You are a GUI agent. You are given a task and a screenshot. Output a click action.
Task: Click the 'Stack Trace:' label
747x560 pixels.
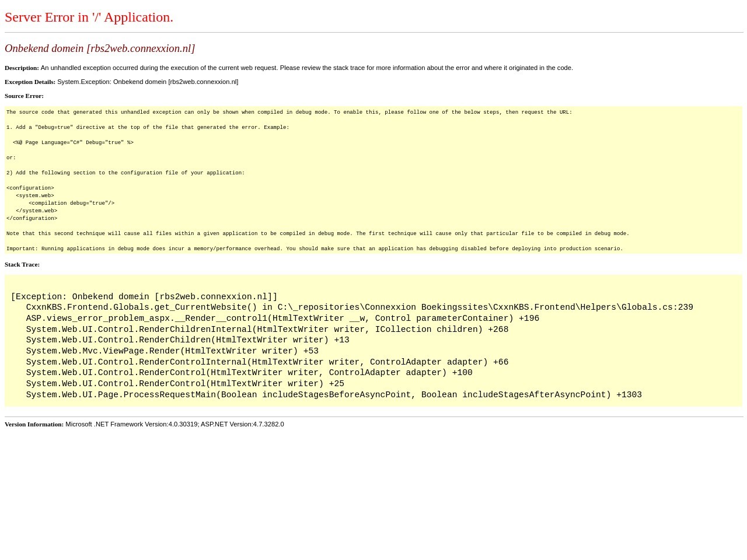click(x=22, y=264)
